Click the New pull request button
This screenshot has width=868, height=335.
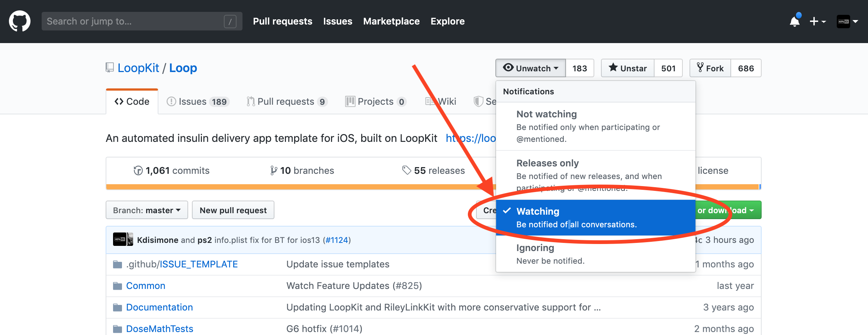click(233, 210)
